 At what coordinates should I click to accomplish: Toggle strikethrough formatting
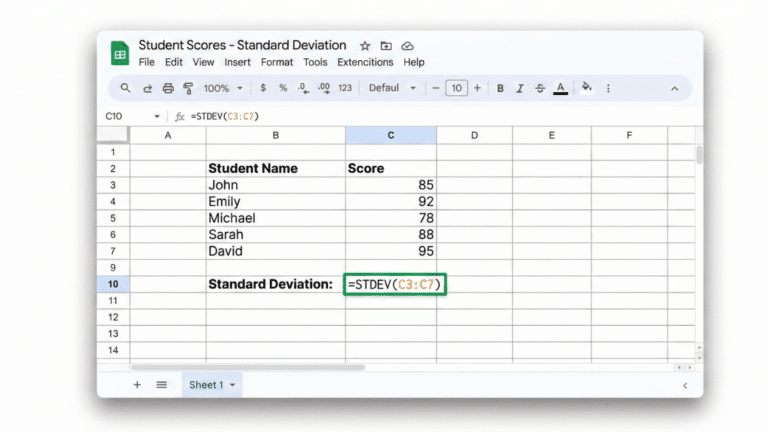point(540,88)
